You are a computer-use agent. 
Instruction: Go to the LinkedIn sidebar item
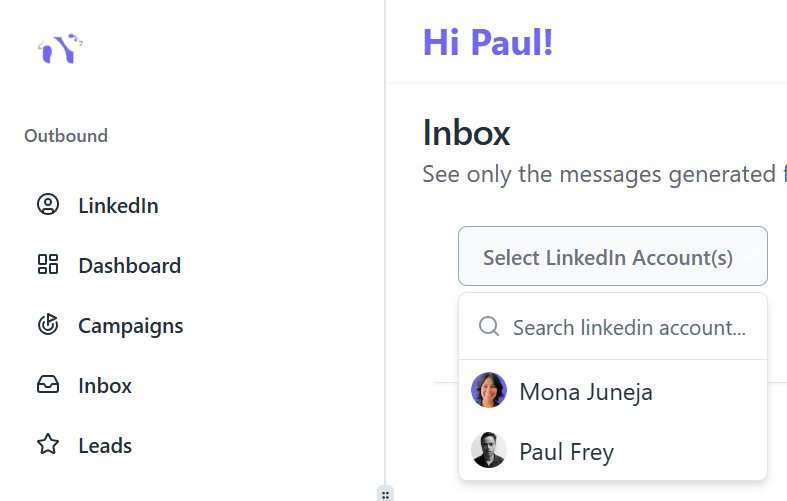[x=118, y=205]
